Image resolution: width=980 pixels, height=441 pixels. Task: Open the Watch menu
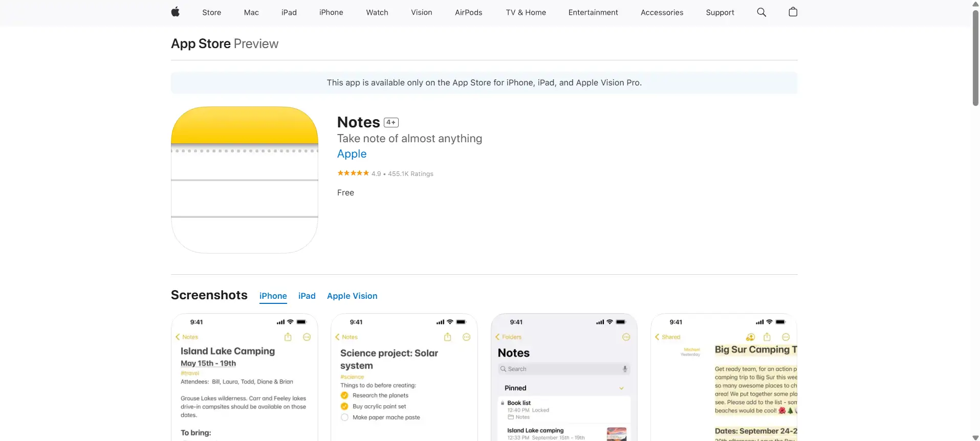pos(377,12)
